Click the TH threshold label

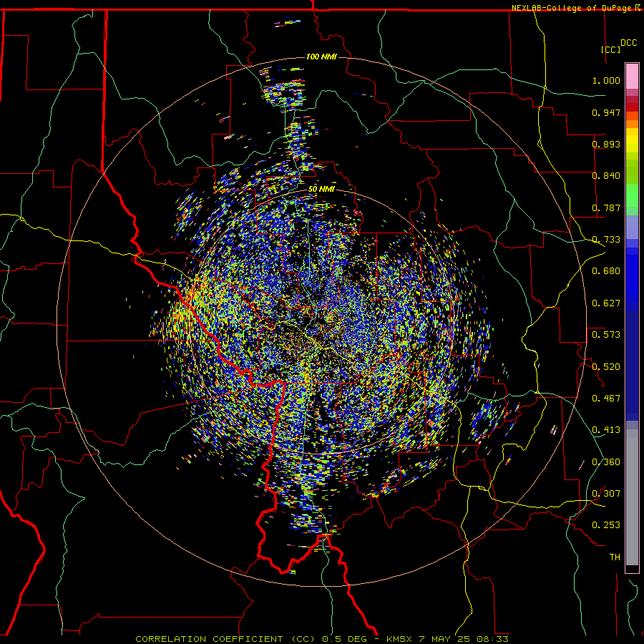click(x=615, y=557)
